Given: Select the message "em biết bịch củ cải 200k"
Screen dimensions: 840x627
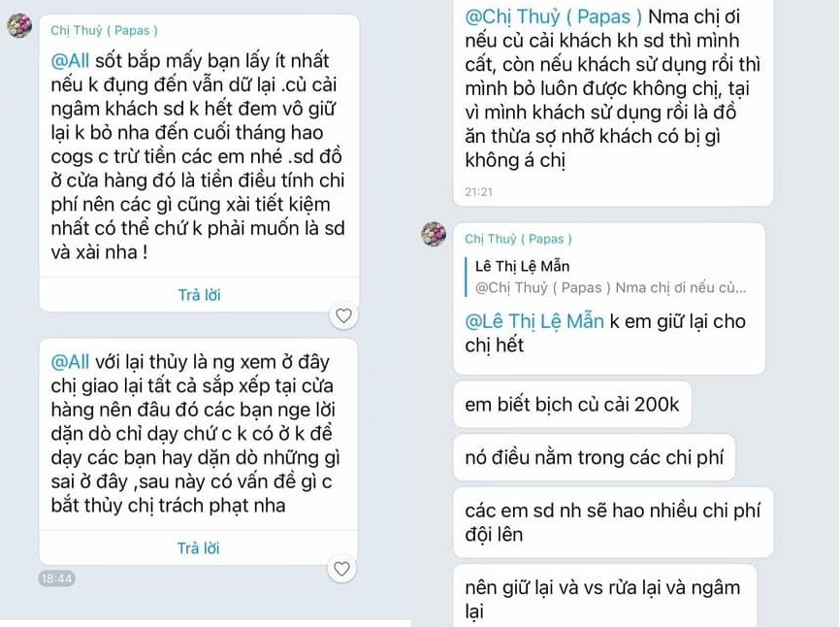Looking at the screenshot, I should coord(572,405).
